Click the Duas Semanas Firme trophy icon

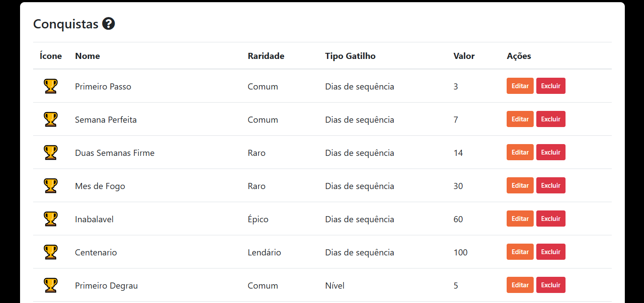[x=51, y=152]
